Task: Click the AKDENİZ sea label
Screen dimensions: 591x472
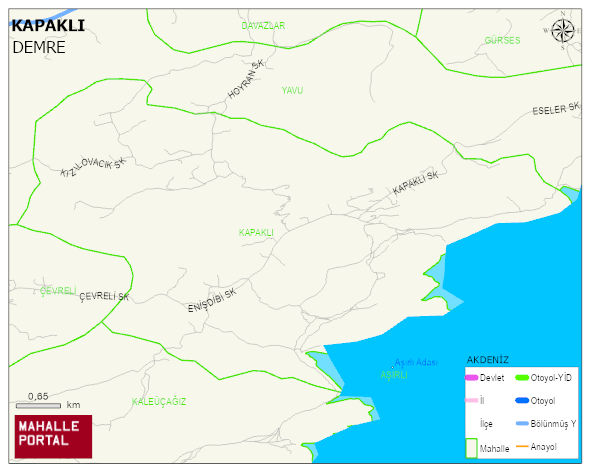Action: click(x=488, y=360)
